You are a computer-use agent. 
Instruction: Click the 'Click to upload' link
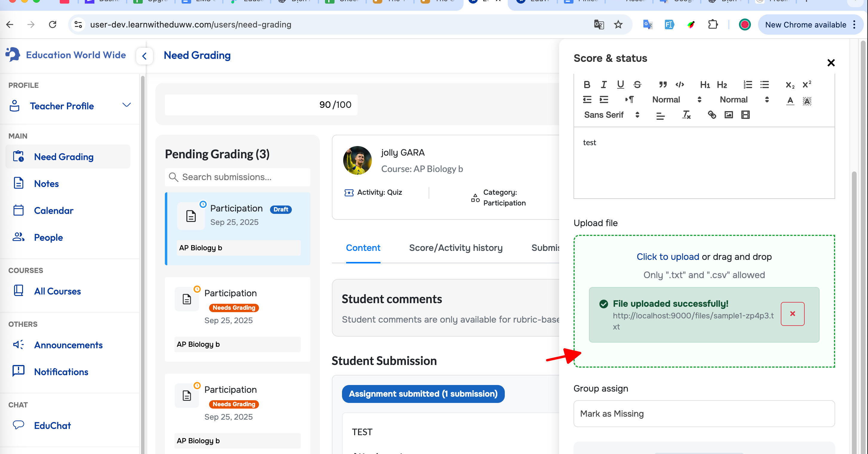tap(668, 257)
